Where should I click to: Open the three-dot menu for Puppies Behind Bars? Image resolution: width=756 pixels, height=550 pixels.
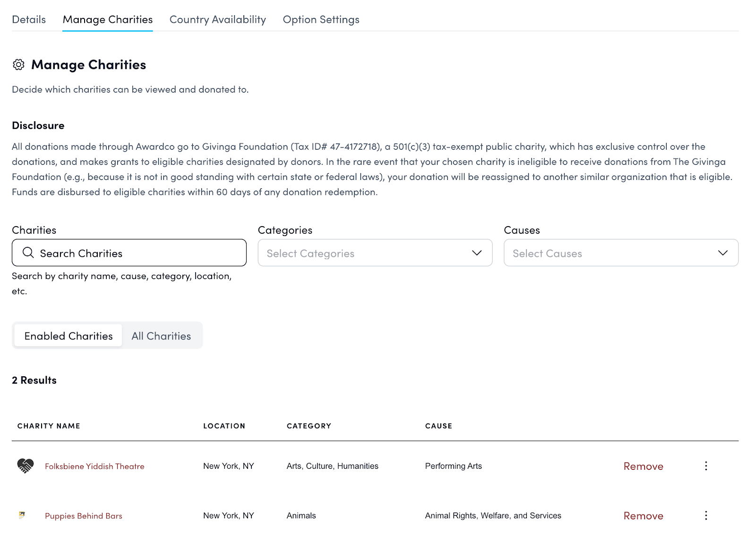click(x=706, y=516)
